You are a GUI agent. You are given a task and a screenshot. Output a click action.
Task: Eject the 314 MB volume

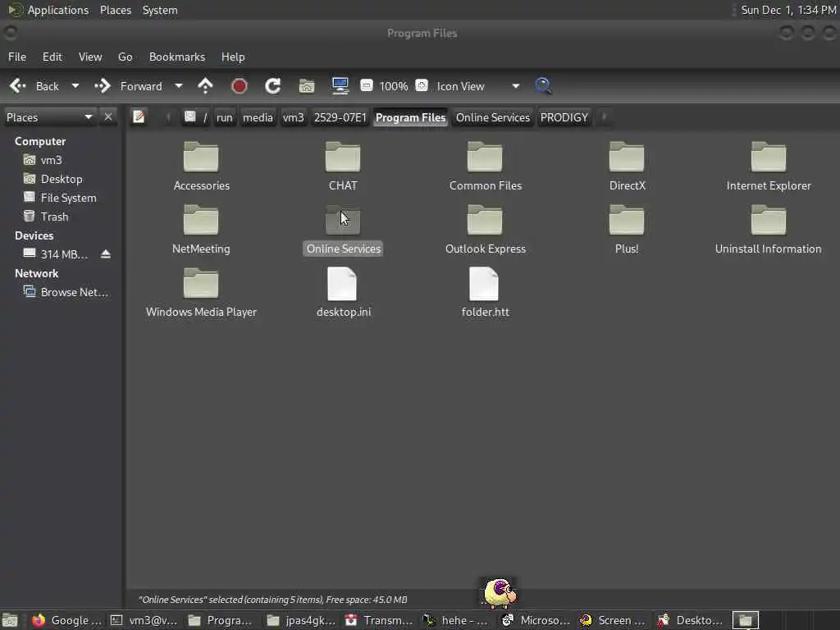click(x=106, y=254)
